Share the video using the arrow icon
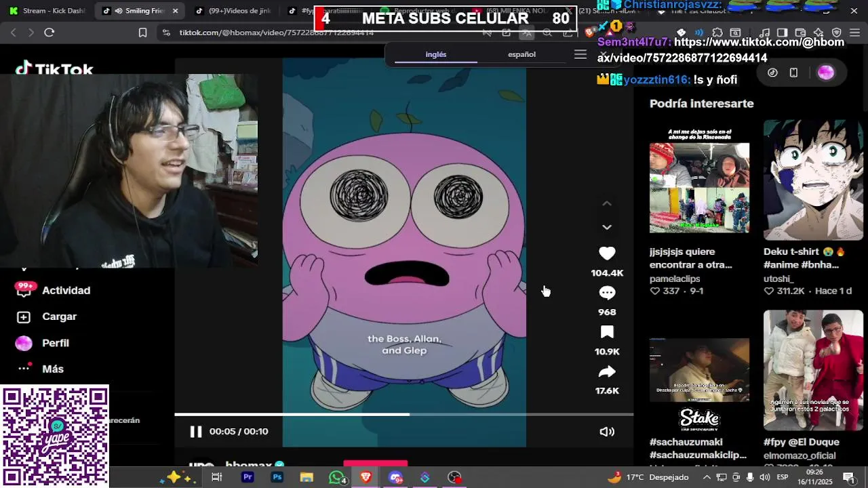This screenshot has width=868, height=488. click(x=607, y=371)
